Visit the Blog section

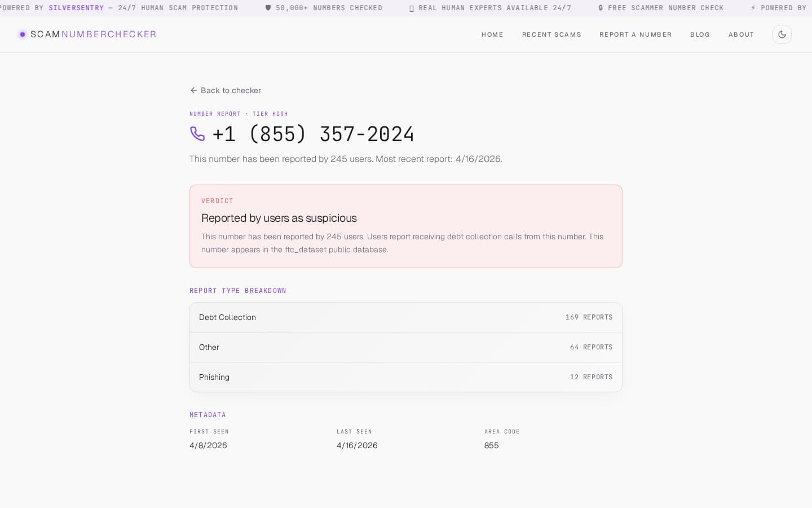click(700, 34)
